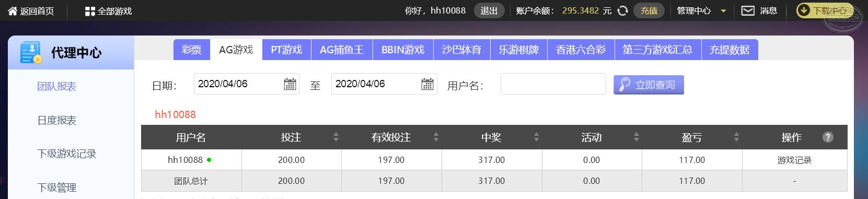Viewport: 868px width, 199px height.
Task: Sort table by 盈亏 column arrows
Action: [x=736, y=137]
